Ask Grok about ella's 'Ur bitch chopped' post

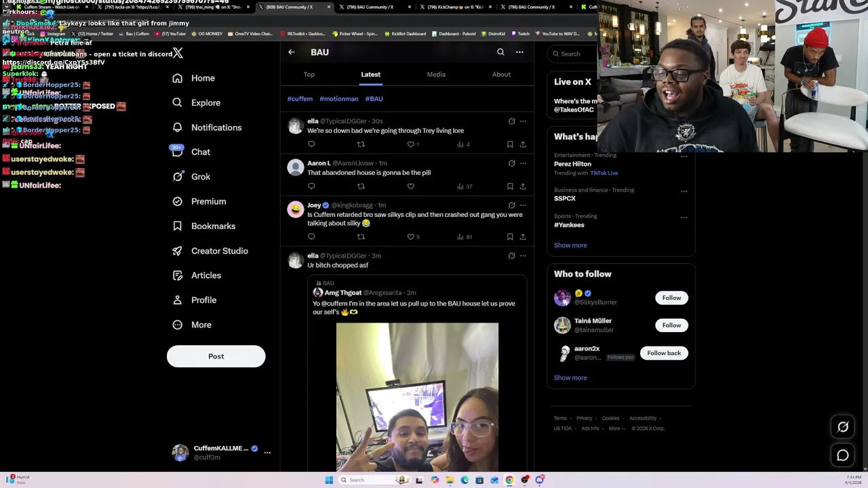[511, 256]
